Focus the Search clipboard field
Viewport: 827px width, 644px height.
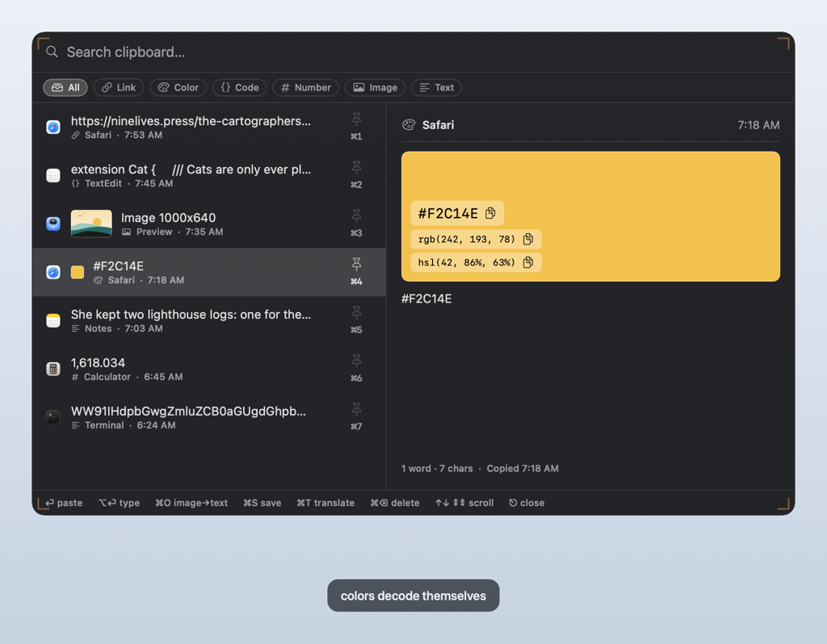coord(413,52)
